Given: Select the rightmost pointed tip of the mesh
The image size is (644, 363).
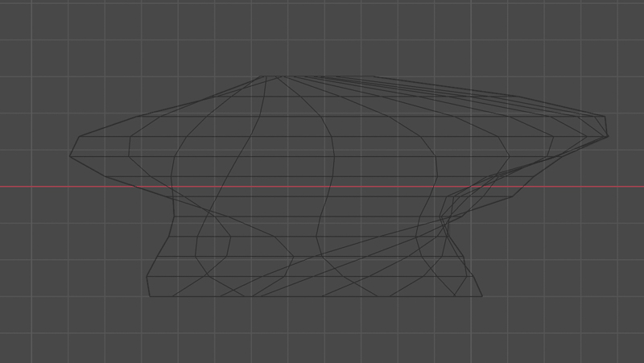Looking at the screenshot, I should click(x=607, y=135).
